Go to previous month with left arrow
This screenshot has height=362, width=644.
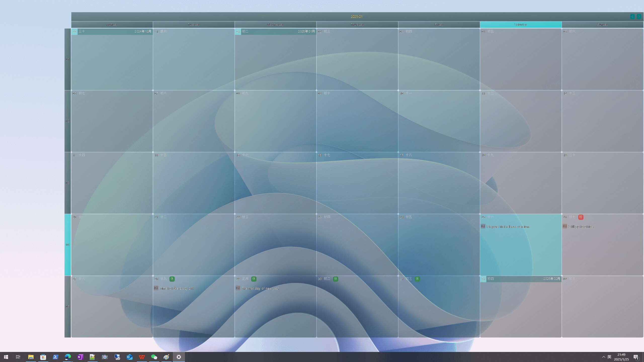(632, 17)
